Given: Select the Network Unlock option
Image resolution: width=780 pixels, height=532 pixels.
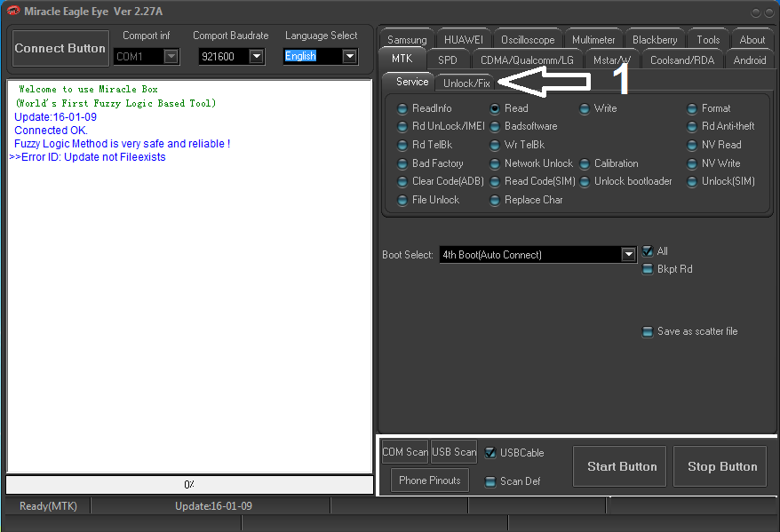Looking at the screenshot, I should (x=531, y=163).
